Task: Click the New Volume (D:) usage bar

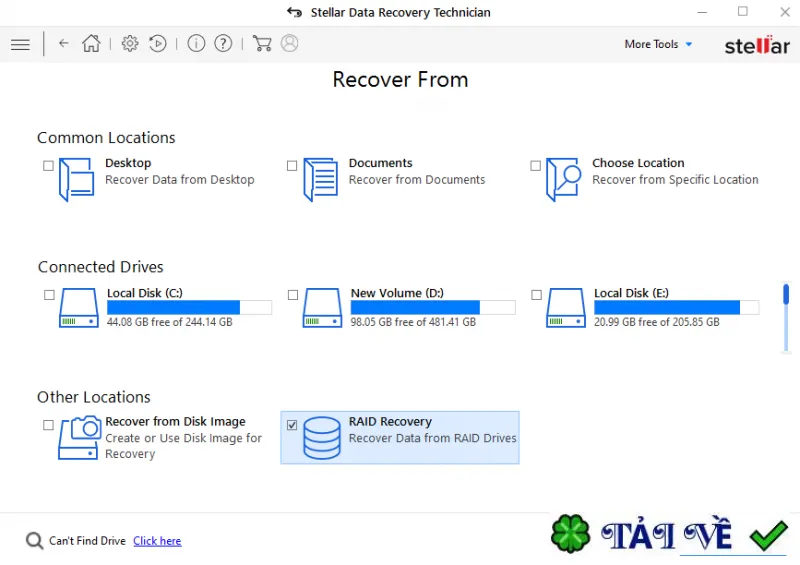Action: click(x=433, y=307)
